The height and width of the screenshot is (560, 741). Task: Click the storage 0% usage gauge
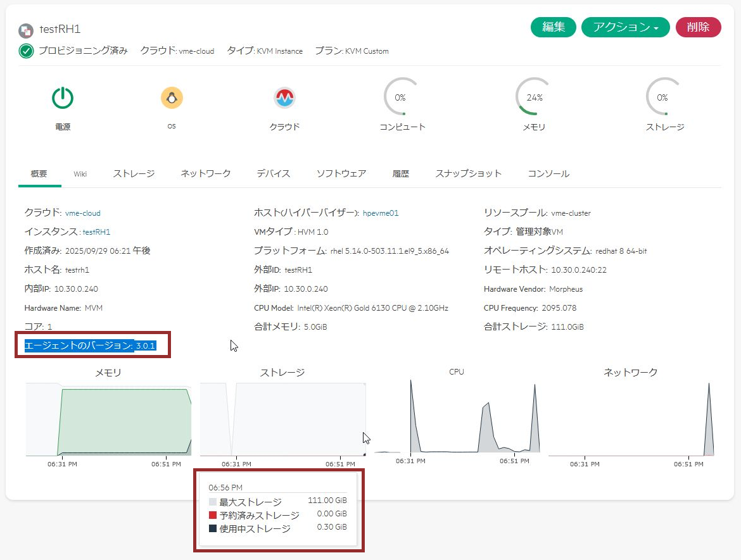point(664,97)
